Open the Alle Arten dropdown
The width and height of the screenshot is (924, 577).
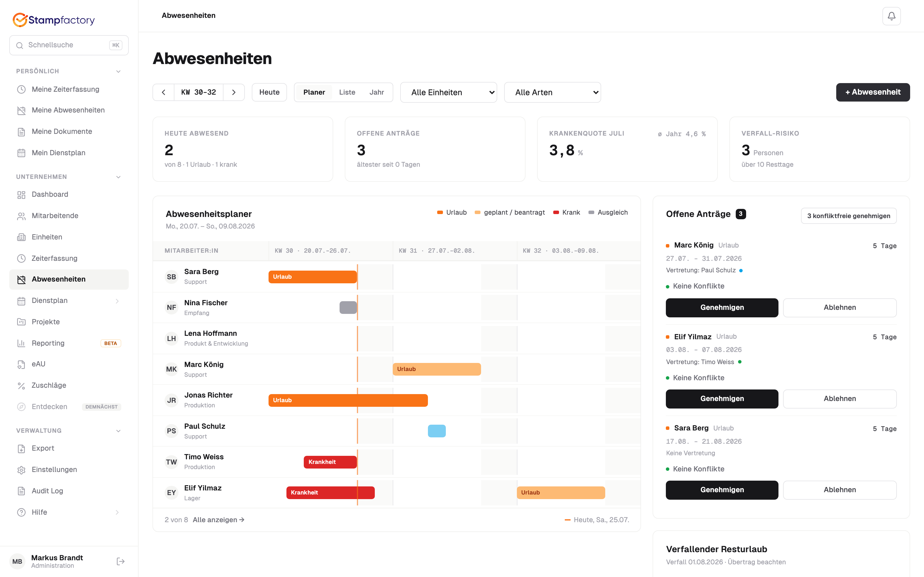[x=552, y=92]
